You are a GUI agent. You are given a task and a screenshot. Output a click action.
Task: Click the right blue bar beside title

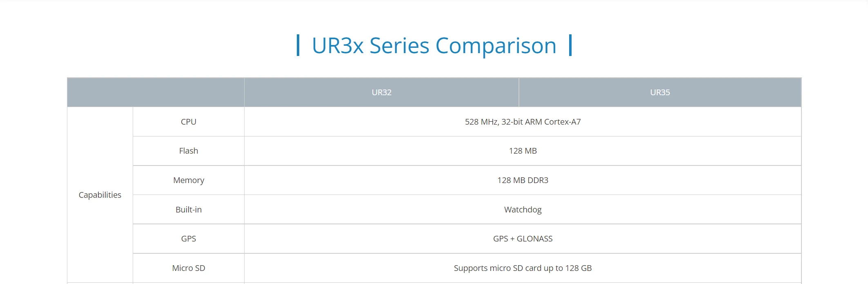(x=570, y=45)
